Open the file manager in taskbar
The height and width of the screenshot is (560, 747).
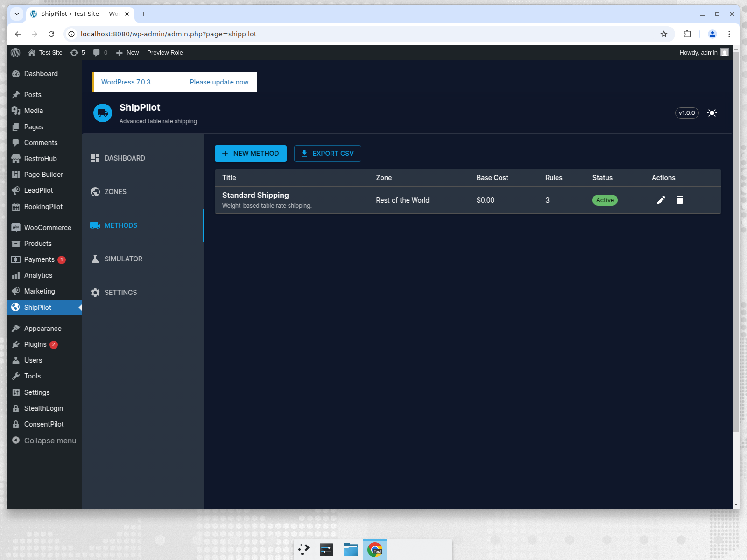(x=351, y=550)
